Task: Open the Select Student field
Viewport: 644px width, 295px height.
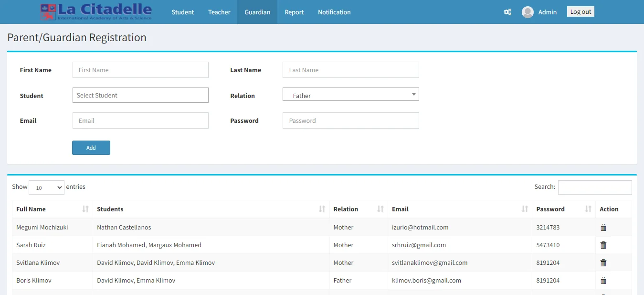Action: click(140, 95)
